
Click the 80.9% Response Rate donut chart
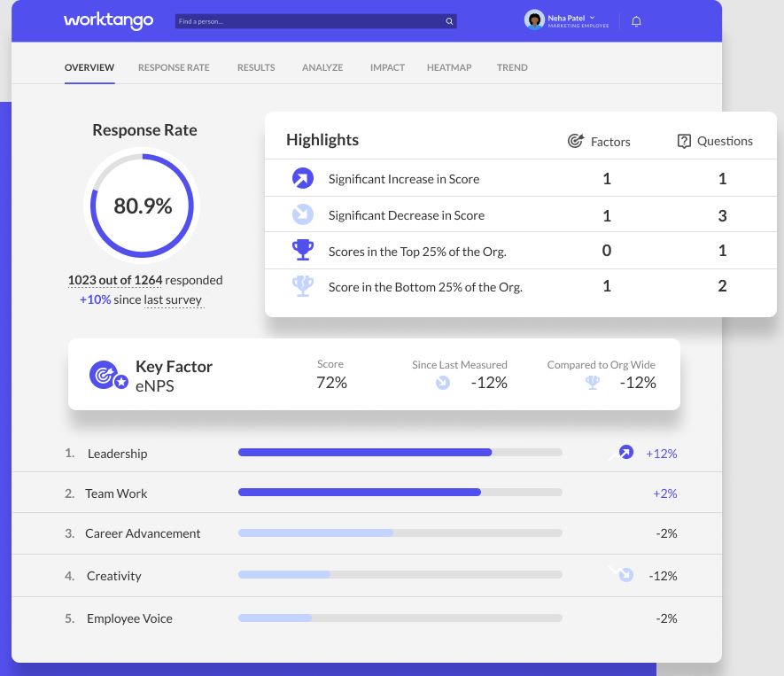pyautogui.click(x=142, y=205)
